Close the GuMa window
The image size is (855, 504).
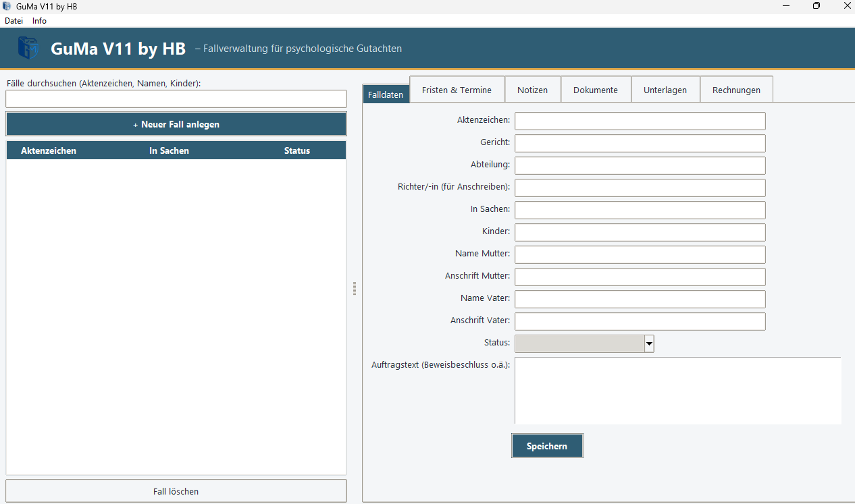coord(846,6)
